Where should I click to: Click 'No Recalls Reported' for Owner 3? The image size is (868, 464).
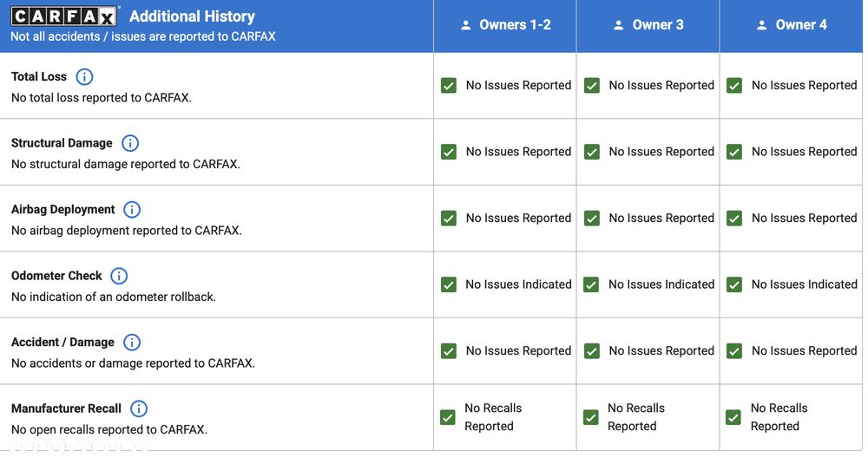click(636, 417)
